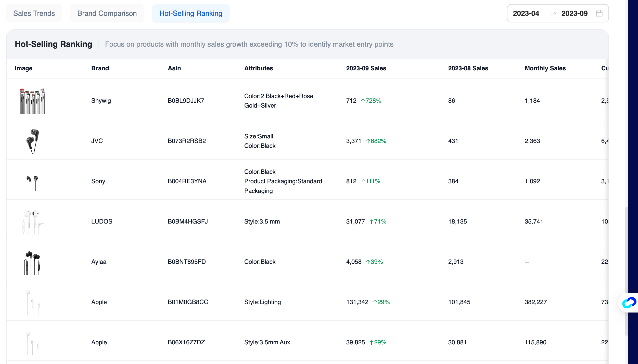The height and width of the screenshot is (364, 638).
Task: Click ASIN B0BL9DJJK7
Action: point(186,101)
